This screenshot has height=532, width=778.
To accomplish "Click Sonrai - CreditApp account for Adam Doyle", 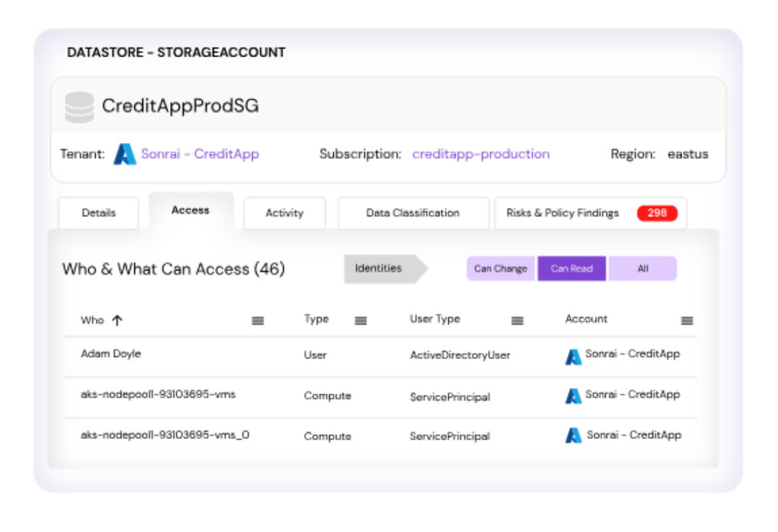I will click(x=632, y=354).
